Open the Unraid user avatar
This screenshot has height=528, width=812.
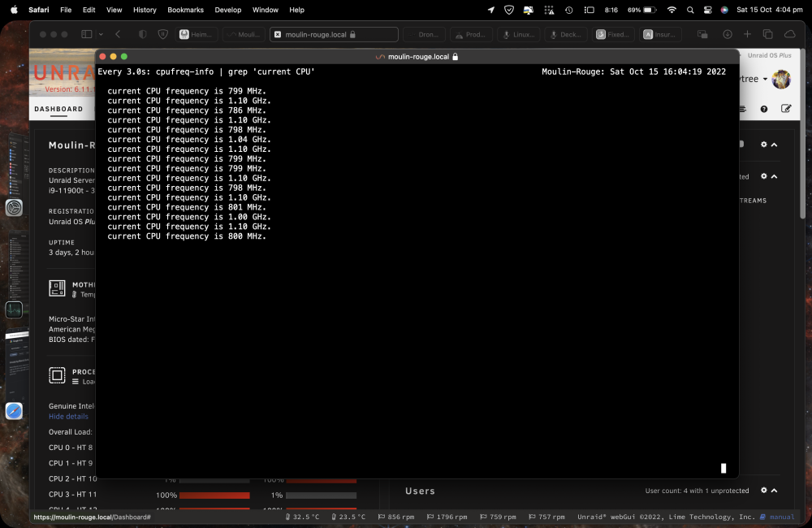[x=781, y=79]
